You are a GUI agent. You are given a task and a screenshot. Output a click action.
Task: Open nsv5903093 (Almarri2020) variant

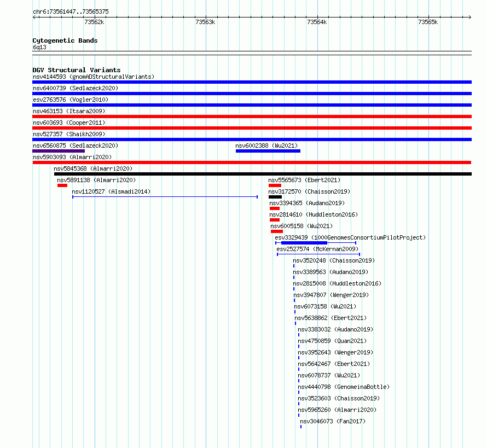(x=72, y=157)
